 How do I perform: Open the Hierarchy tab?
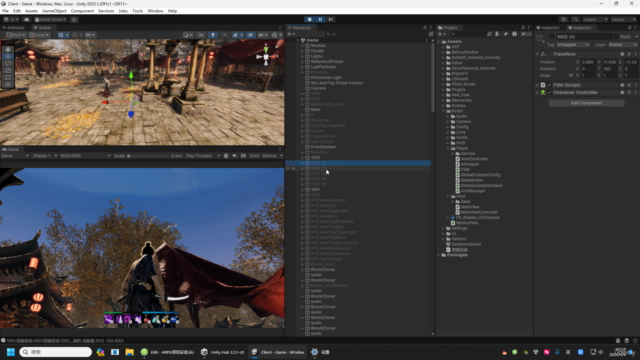tap(300, 28)
